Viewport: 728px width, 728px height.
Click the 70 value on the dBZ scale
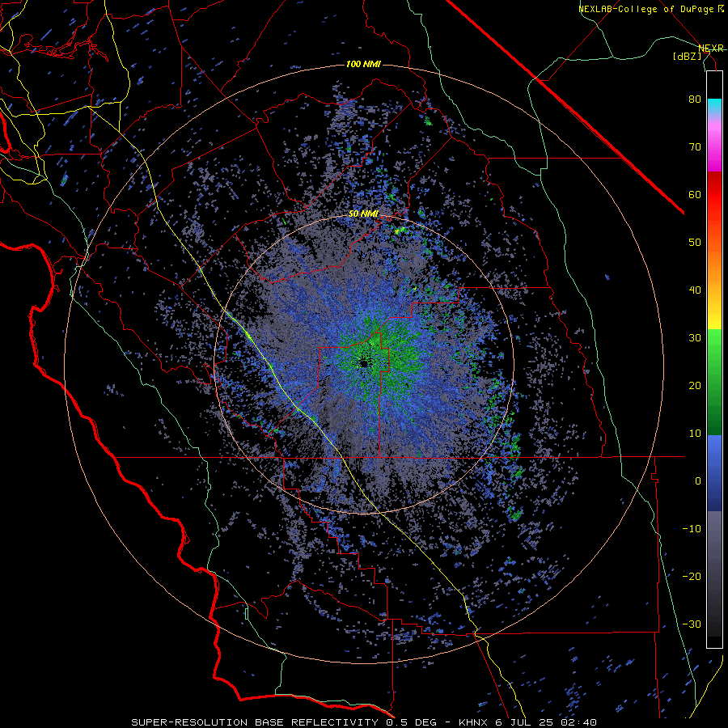(695, 147)
